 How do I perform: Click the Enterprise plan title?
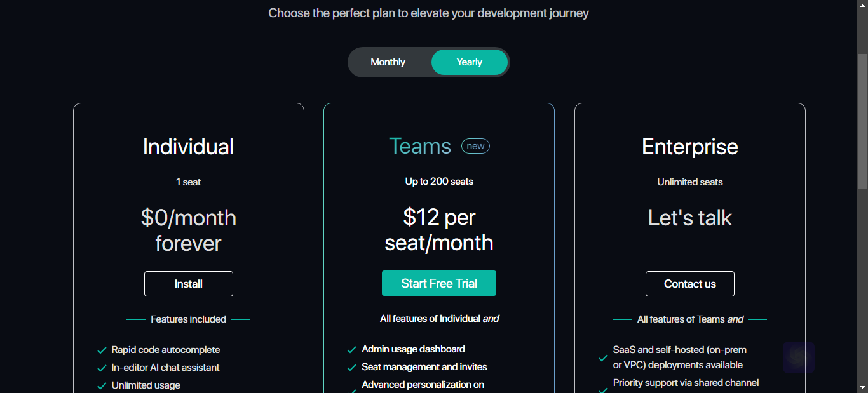pyautogui.click(x=690, y=147)
